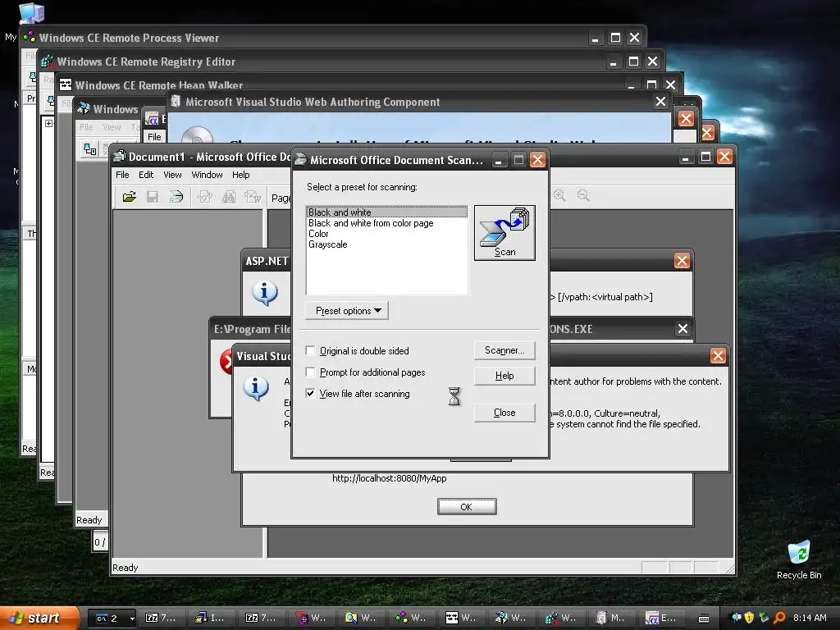Click the Save disk toolbar icon
840x630 pixels.
153,197
